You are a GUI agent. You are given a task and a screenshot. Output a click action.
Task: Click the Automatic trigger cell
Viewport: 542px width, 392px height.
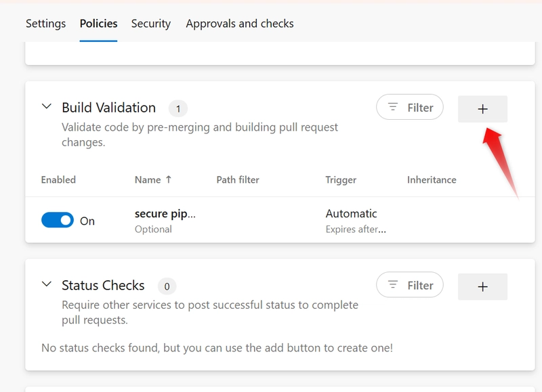click(x=351, y=214)
